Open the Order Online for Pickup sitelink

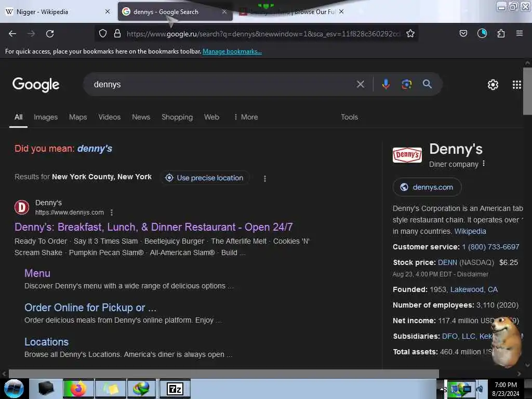90,308
